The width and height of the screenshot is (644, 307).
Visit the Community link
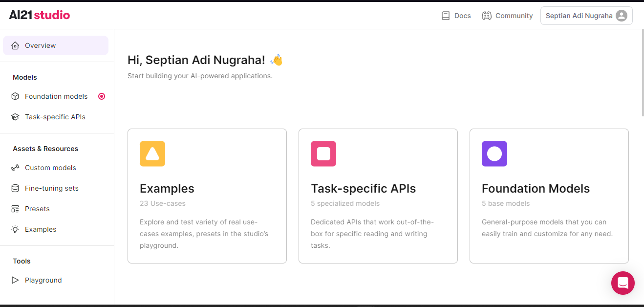pos(514,16)
